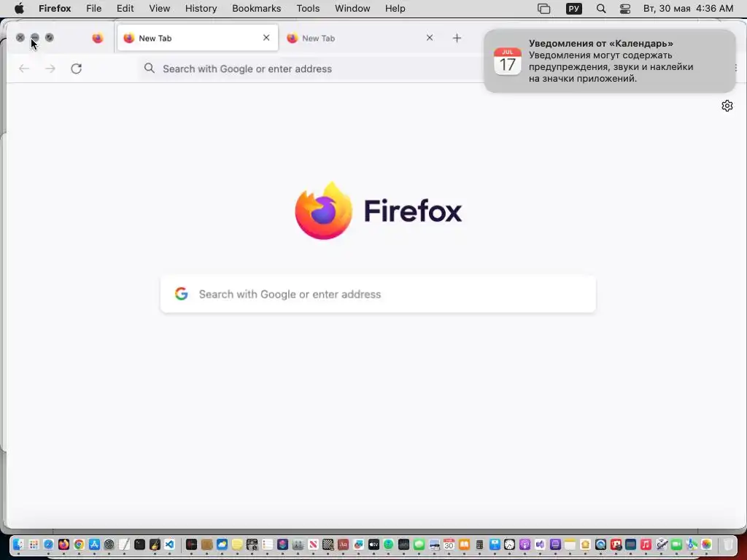
Task: Open the Firefox application menu
Action: [55, 9]
